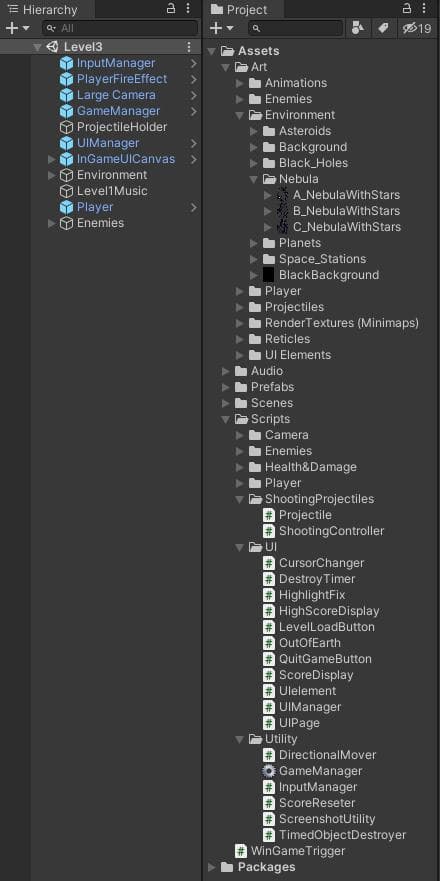Open the Hierarchy plus create dropdown
This screenshot has width=440, height=881.
[17, 28]
